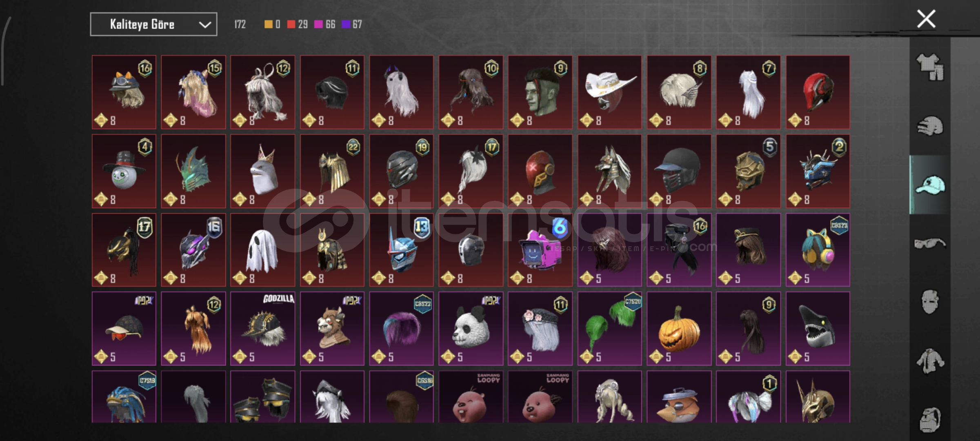The image size is (980, 441).
Task: Select the Godzilla branded cap item
Action: (x=263, y=328)
